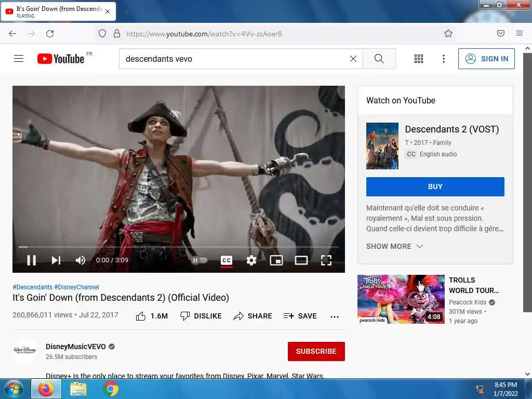Enter full screen mode

coord(326,260)
